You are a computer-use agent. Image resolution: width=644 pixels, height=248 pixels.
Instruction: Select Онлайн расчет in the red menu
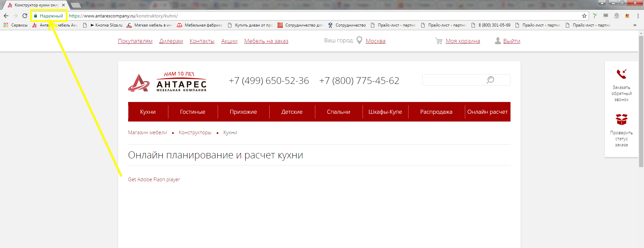(487, 112)
